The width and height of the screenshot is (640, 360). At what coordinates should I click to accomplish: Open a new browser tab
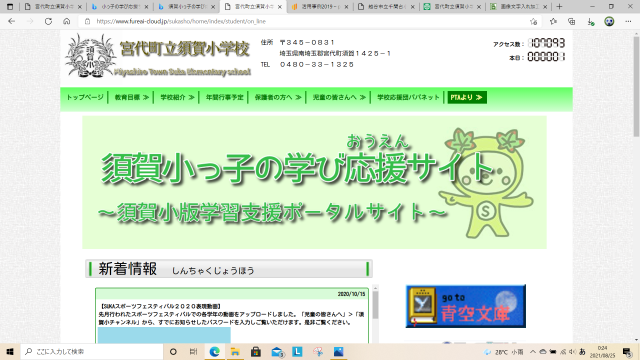559,7
